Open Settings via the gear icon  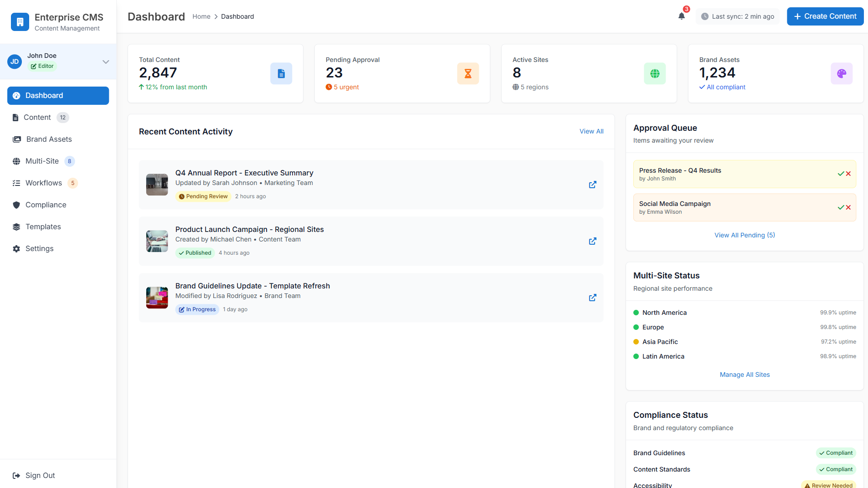click(x=16, y=248)
